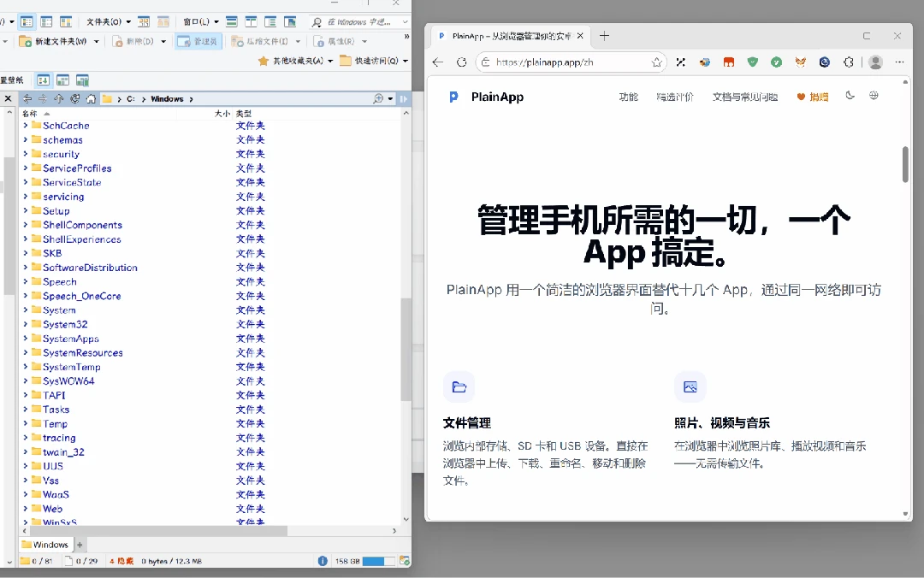Screen dimensions: 924x578
Task: Click the PlainApp logo in the page header
Action: (x=486, y=97)
